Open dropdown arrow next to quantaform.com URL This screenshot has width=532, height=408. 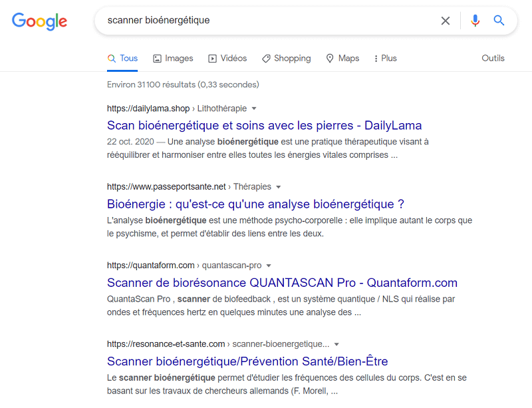[269, 266]
